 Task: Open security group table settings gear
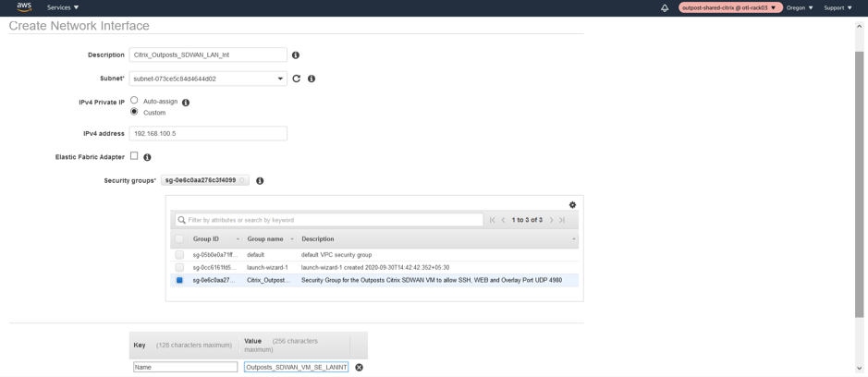point(572,205)
